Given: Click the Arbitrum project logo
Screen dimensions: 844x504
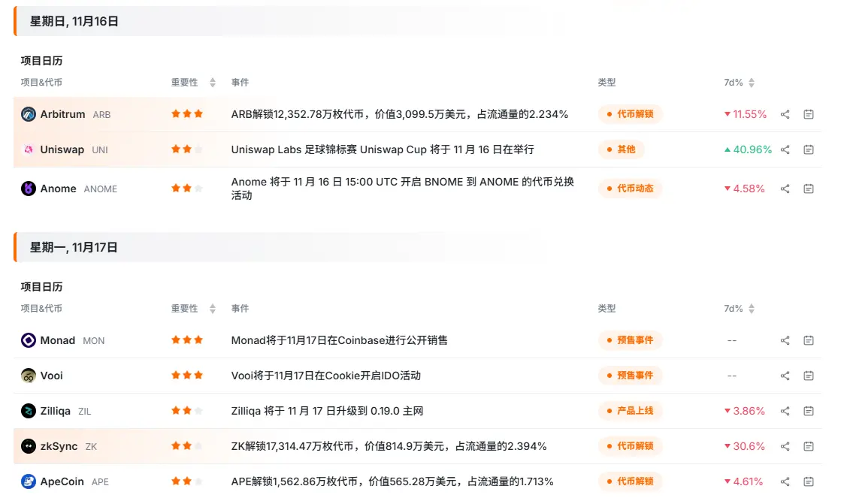Looking at the screenshot, I should (29, 115).
